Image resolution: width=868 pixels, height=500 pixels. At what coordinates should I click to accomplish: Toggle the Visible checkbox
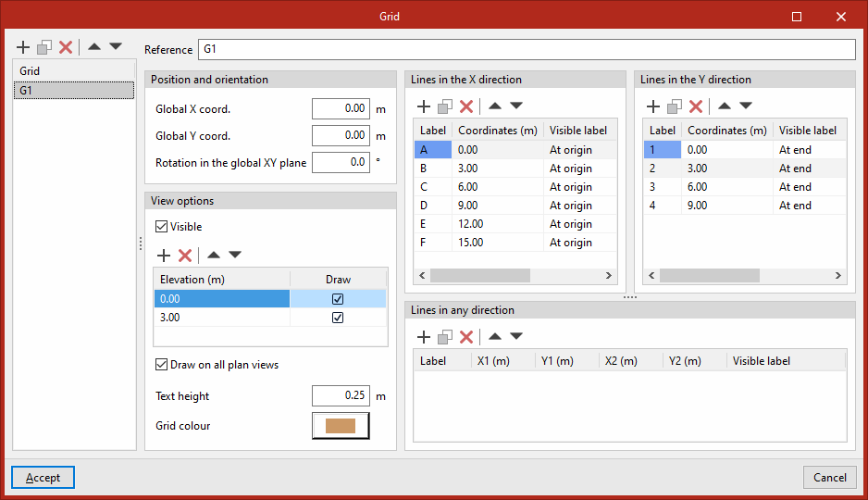click(x=161, y=227)
